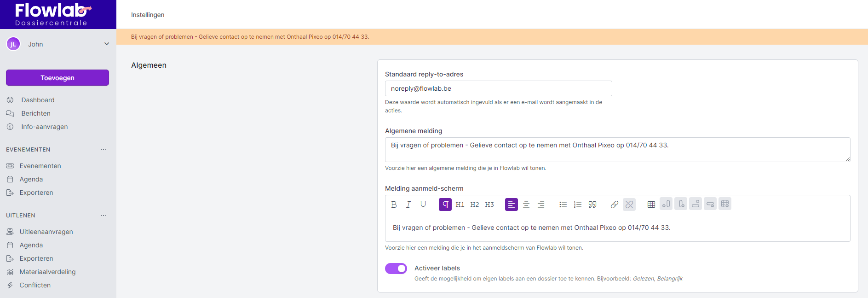Apply italic formatting in the editor
This screenshot has width=868, height=298.
point(408,205)
